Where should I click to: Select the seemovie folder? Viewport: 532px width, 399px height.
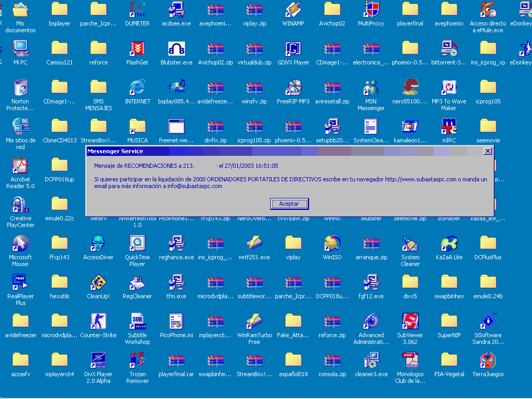(x=488, y=127)
